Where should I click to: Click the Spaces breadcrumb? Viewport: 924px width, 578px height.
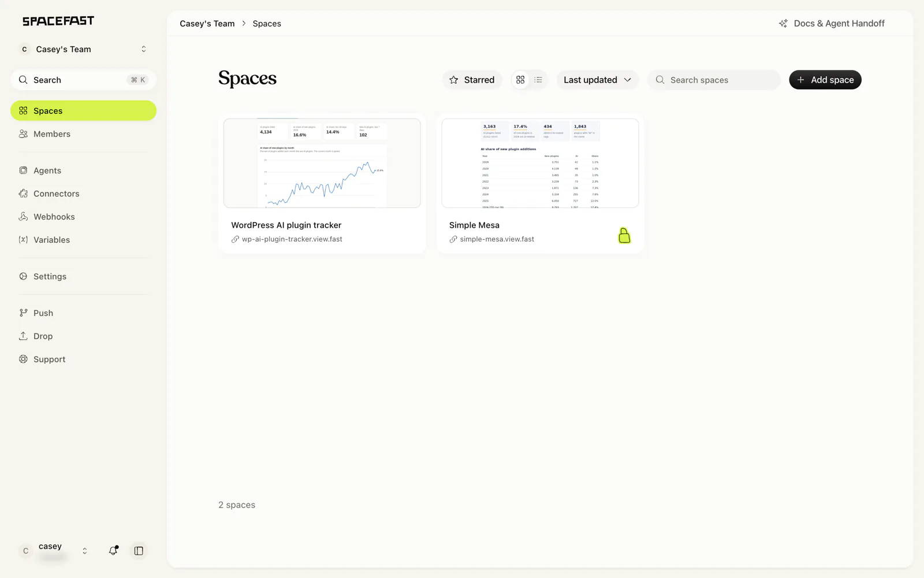[x=267, y=24]
